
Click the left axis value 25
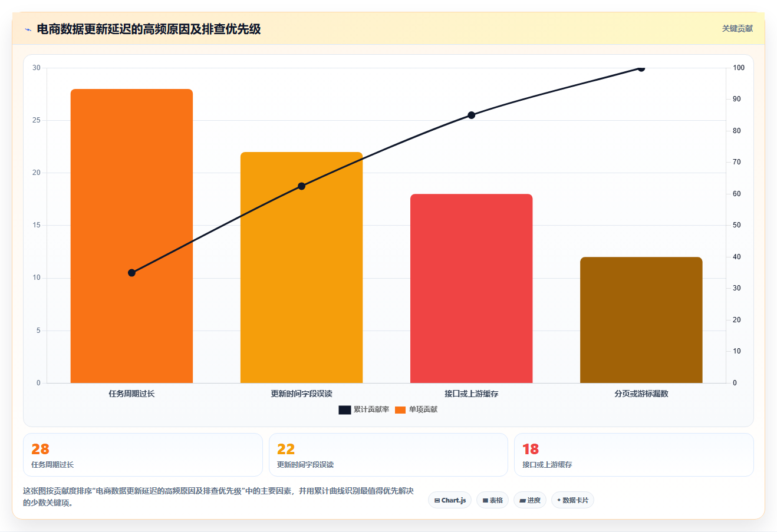37,120
